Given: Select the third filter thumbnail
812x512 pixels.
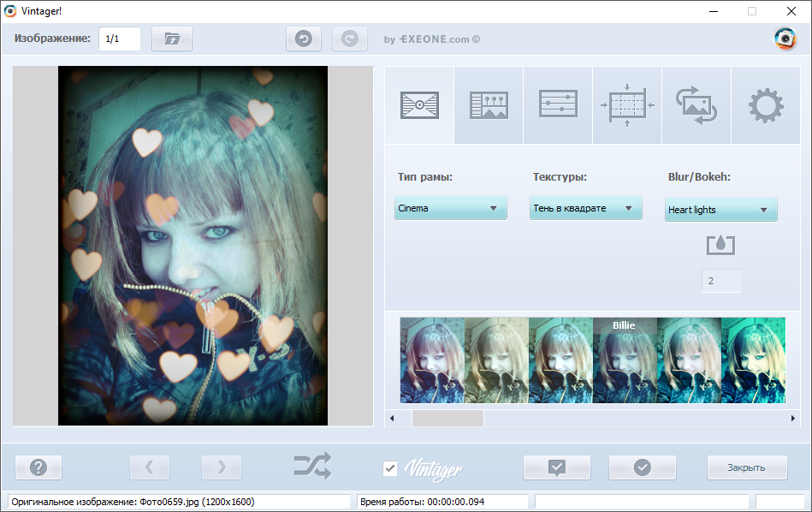Looking at the screenshot, I should [x=560, y=360].
